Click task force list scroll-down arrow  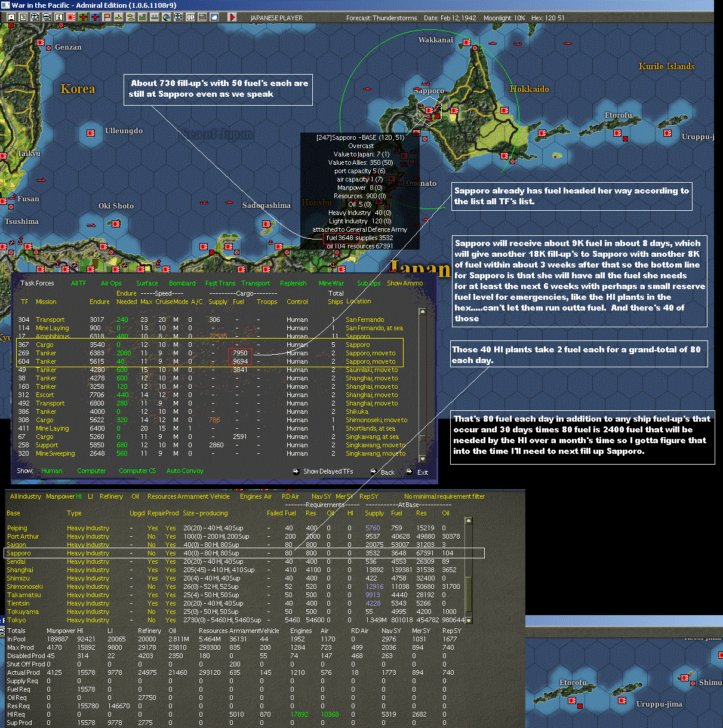423,459
